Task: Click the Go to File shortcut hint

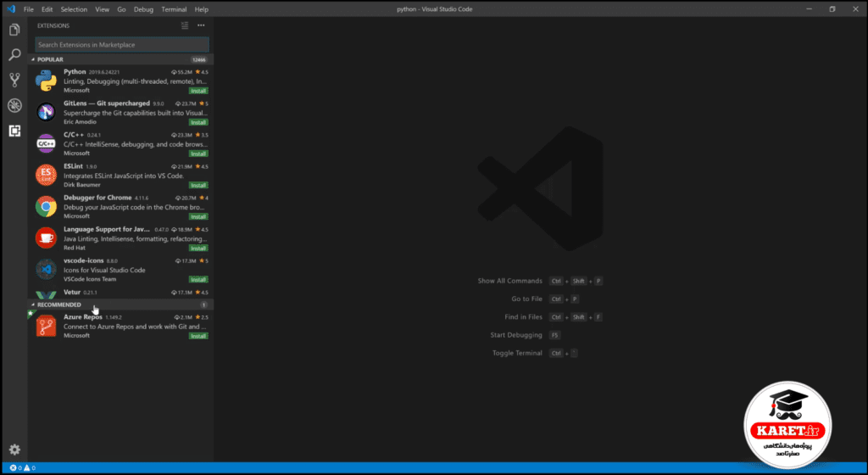Action: (x=545, y=299)
